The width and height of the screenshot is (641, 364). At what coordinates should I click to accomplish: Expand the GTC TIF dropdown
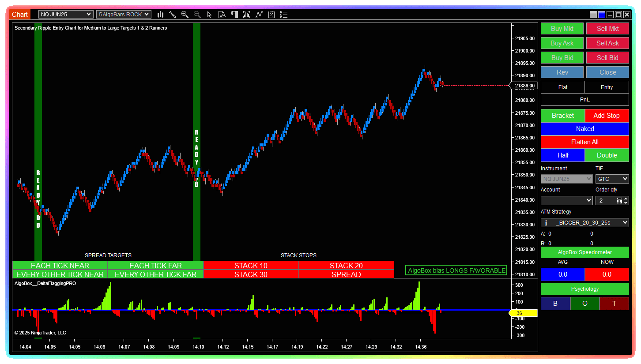pos(612,179)
